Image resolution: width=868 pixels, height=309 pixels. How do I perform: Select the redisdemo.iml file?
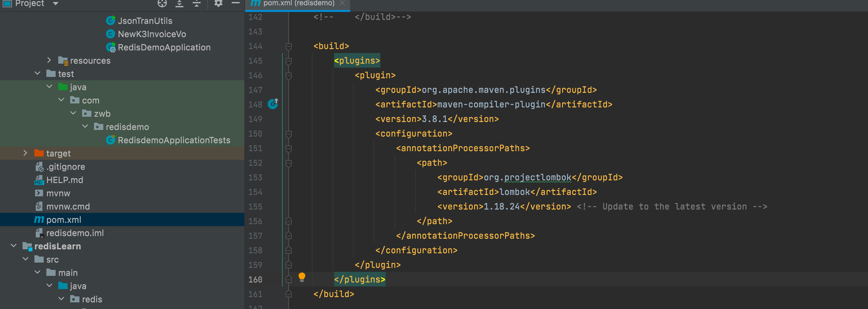(x=75, y=233)
